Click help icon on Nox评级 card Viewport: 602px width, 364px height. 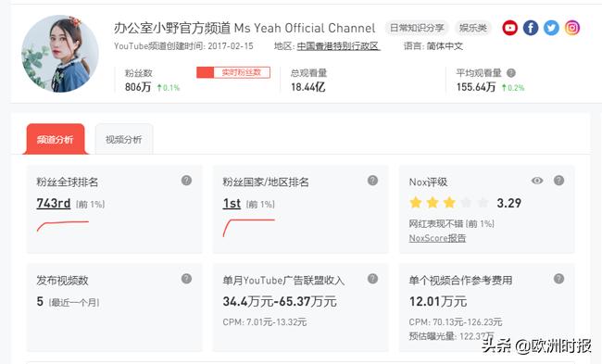pos(559,181)
